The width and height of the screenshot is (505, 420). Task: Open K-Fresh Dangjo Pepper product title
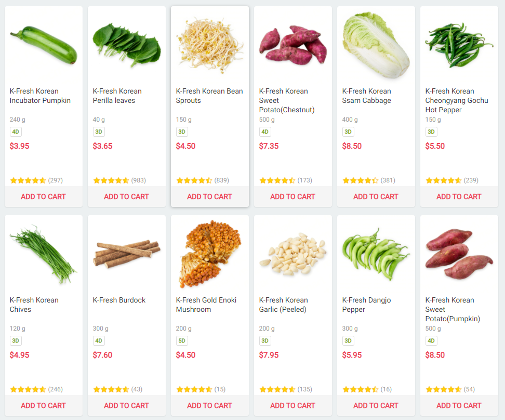366,305
